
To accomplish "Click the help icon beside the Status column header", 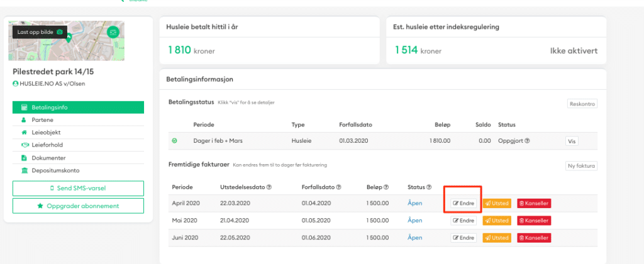I will [429, 187].
